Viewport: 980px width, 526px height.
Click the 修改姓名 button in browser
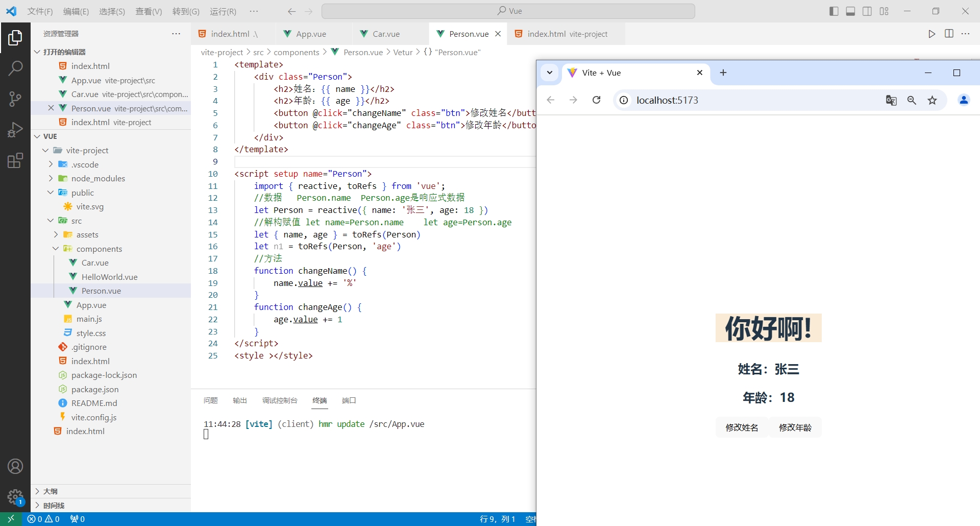[742, 427]
